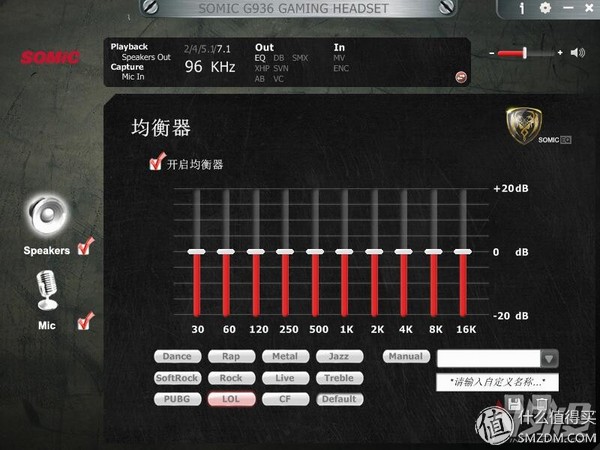Apply the PUBG equalizer preset

coord(176,399)
